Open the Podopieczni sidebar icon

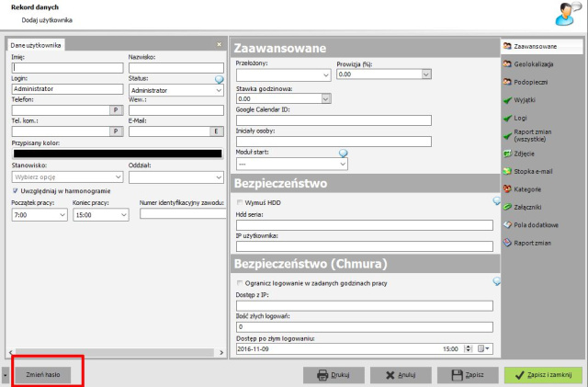coord(507,82)
